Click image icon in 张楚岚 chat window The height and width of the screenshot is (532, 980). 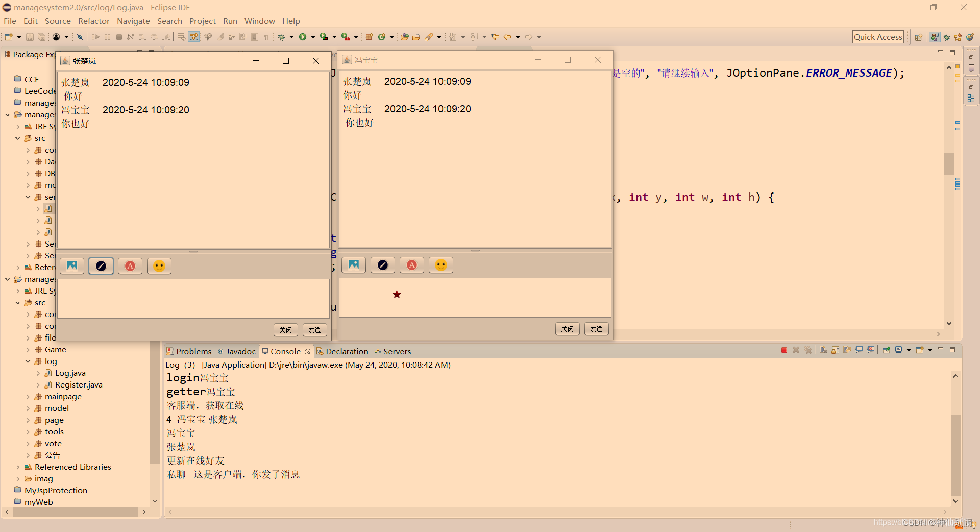point(72,265)
